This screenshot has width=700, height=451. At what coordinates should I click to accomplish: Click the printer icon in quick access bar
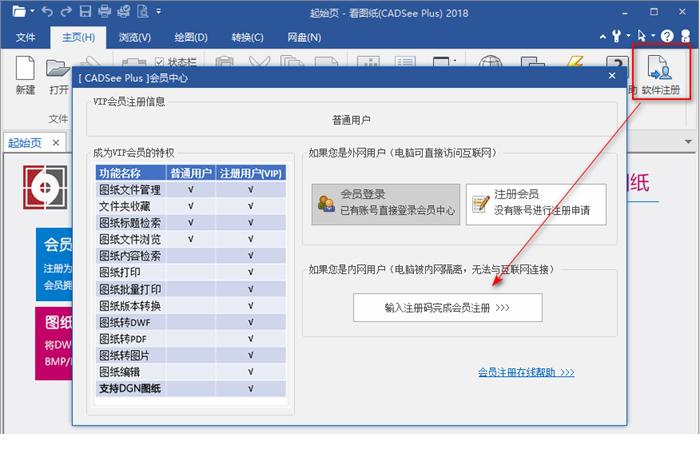[x=104, y=11]
